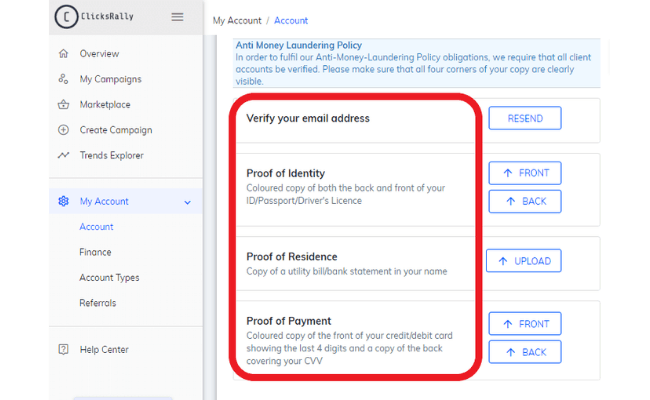Viewport: 650px width, 400px height.
Task: Upload back of Proof of Identity
Action: coord(525,201)
